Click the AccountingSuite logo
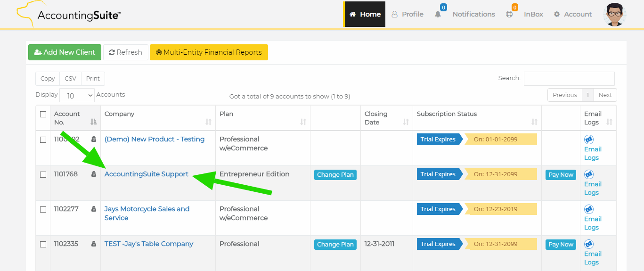Viewport: 644px width, 271px height. pos(68,15)
